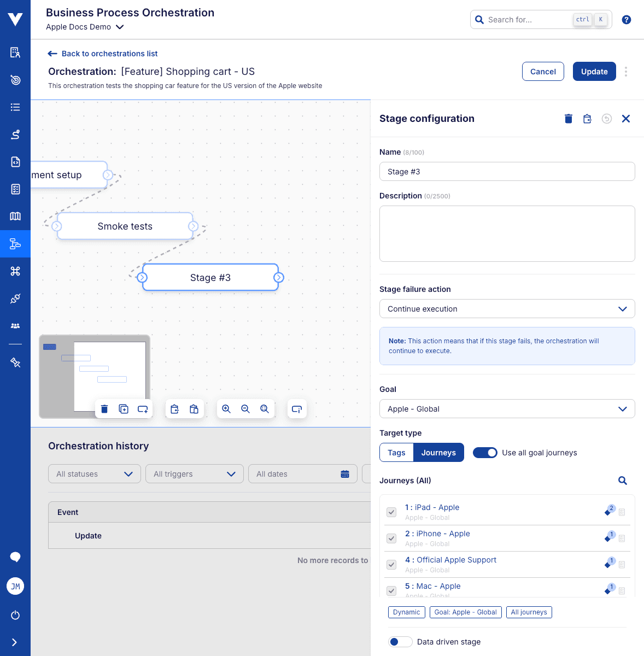Click the canvas toolbar delete icon
Image resolution: width=644 pixels, height=656 pixels.
coord(104,409)
